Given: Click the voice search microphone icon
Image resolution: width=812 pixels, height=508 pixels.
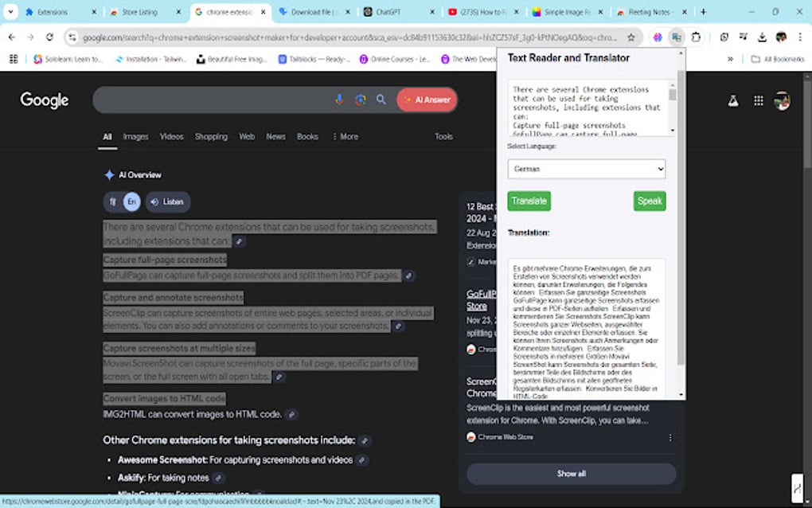Looking at the screenshot, I should (340, 99).
